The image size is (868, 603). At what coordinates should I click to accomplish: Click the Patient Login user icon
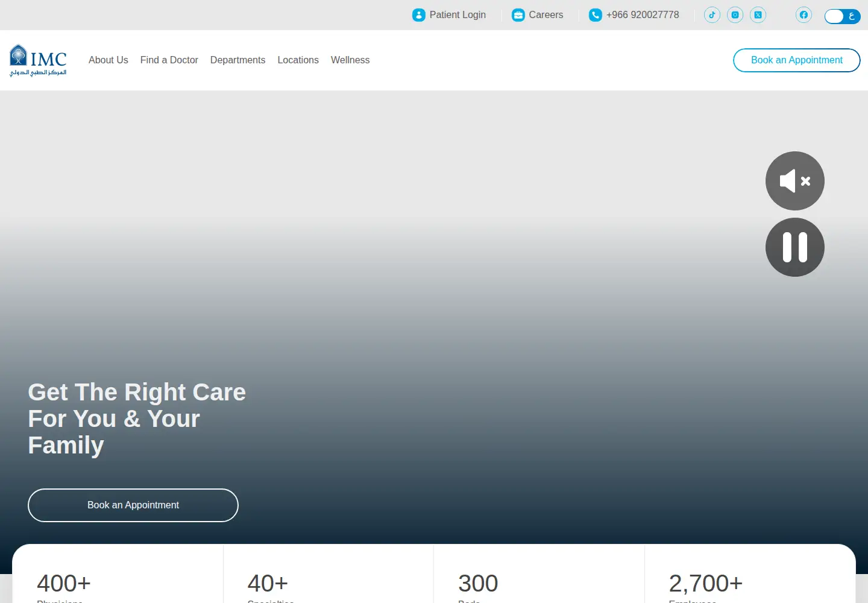pos(419,15)
